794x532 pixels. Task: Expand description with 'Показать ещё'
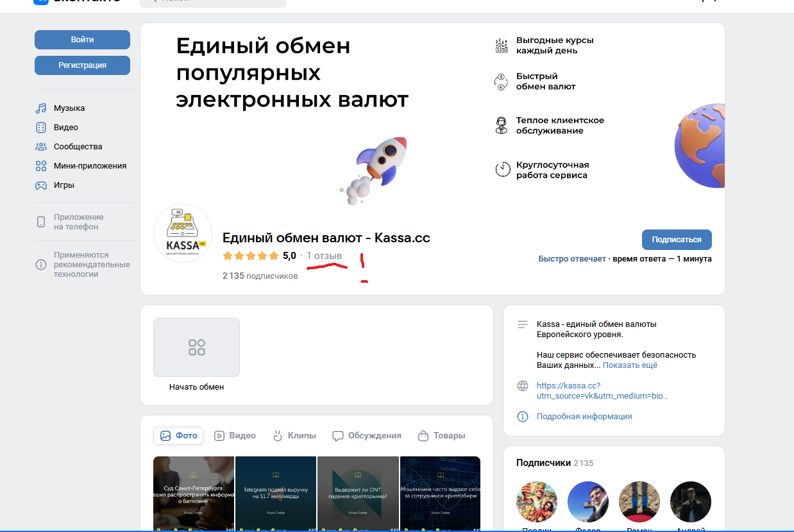pos(630,365)
